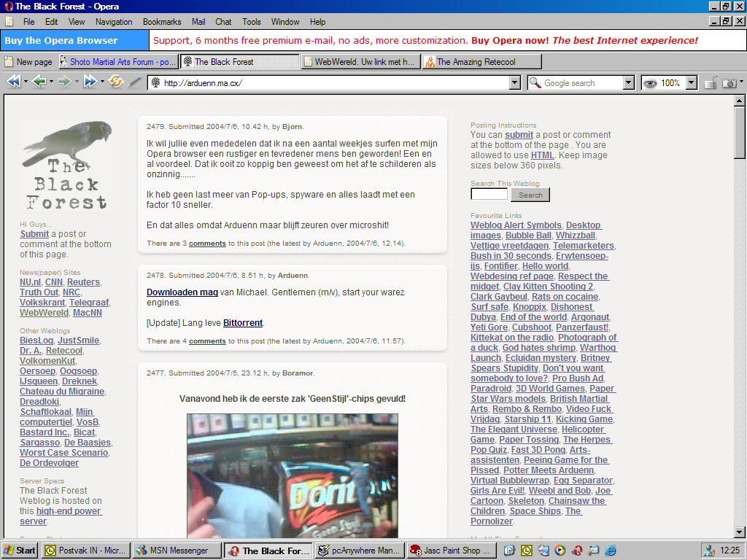The width and height of the screenshot is (747, 560).
Task: Follow the Bittorrent link in post 2478
Action: click(243, 322)
